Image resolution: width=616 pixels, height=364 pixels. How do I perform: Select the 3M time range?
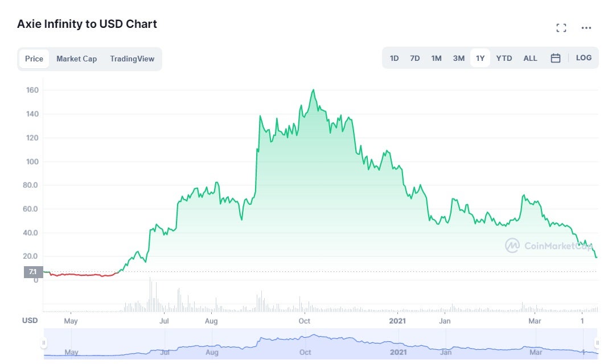point(458,57)
